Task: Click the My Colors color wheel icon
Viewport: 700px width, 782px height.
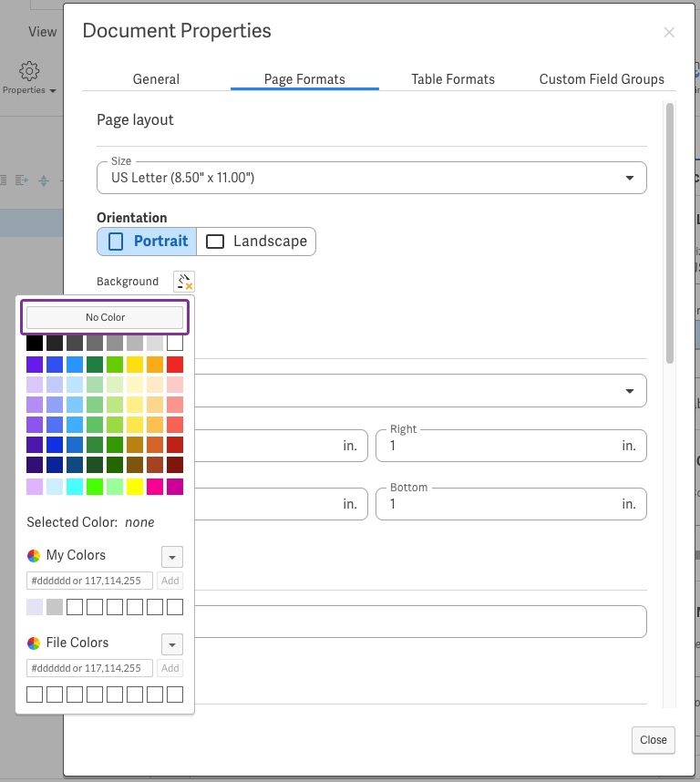Action: tap(34, 556)
